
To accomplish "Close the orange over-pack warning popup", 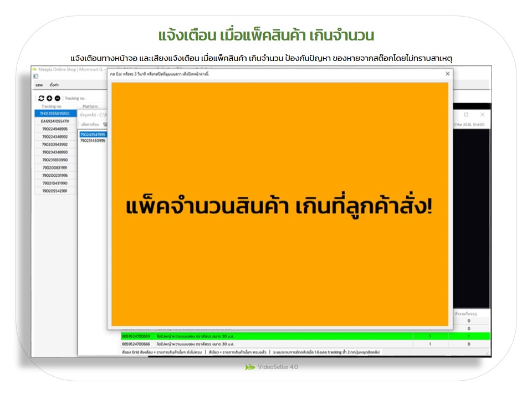I will tap(447, 74).
